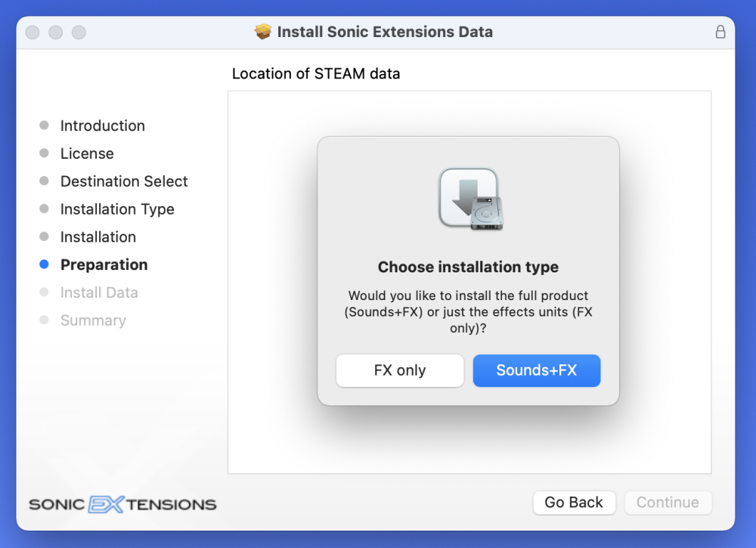Click the 'Install Sonic Extensions Data' window title
Screen dimensions: 756x548
click(x=385, y=32)
